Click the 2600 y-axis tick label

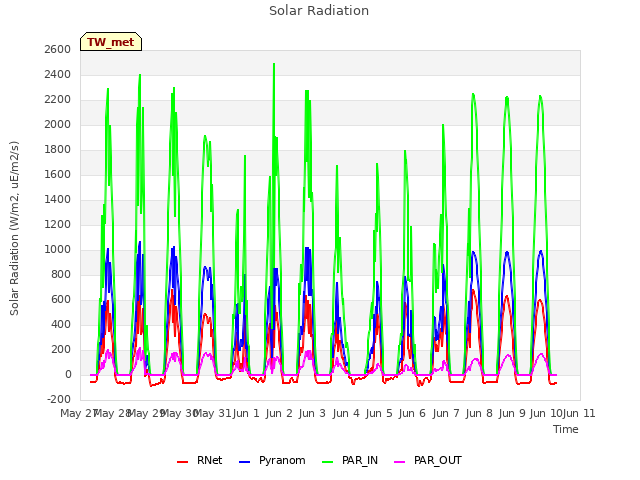58,49
